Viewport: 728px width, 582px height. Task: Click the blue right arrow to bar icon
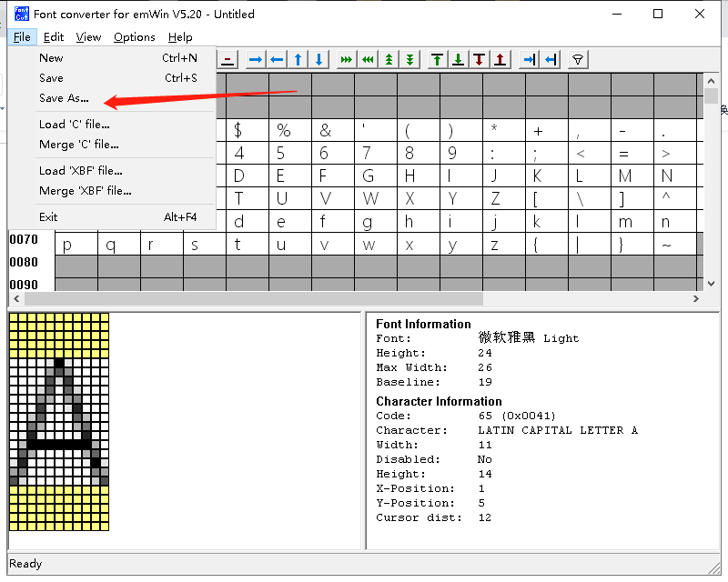tap(529, 60)
